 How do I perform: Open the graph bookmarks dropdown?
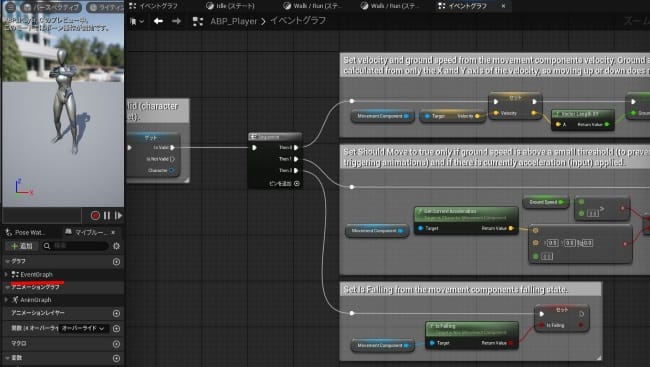(136, 21)
